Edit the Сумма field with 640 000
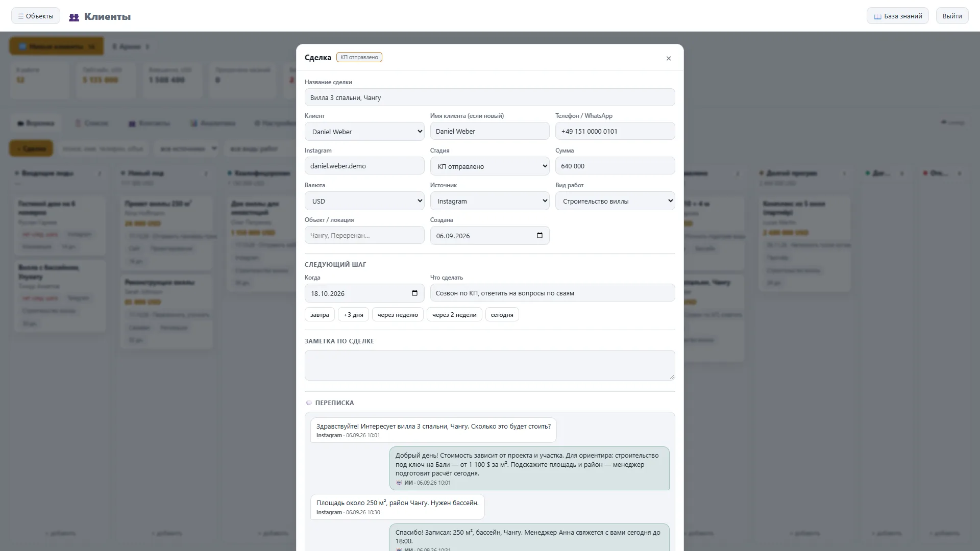 [615, 166]
